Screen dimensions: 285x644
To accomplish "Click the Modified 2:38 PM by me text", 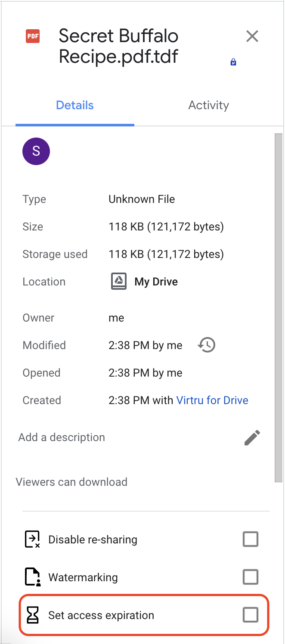I will pos(146,345).
